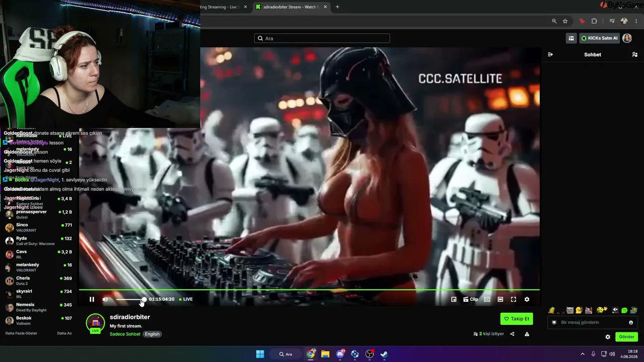Open File Explorer from taskbar
644x362 pixels.
pyautogui.click(x=325, y=354)
